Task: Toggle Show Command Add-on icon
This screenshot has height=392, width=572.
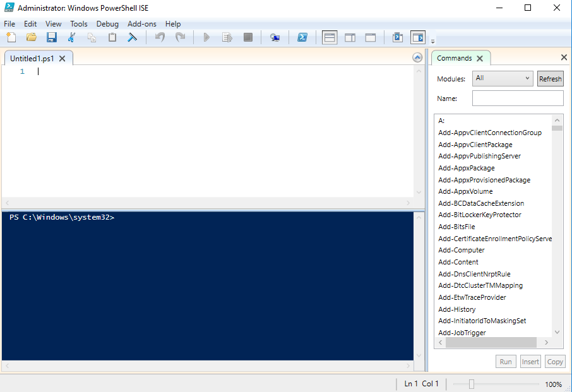Action: coord(418,38)
